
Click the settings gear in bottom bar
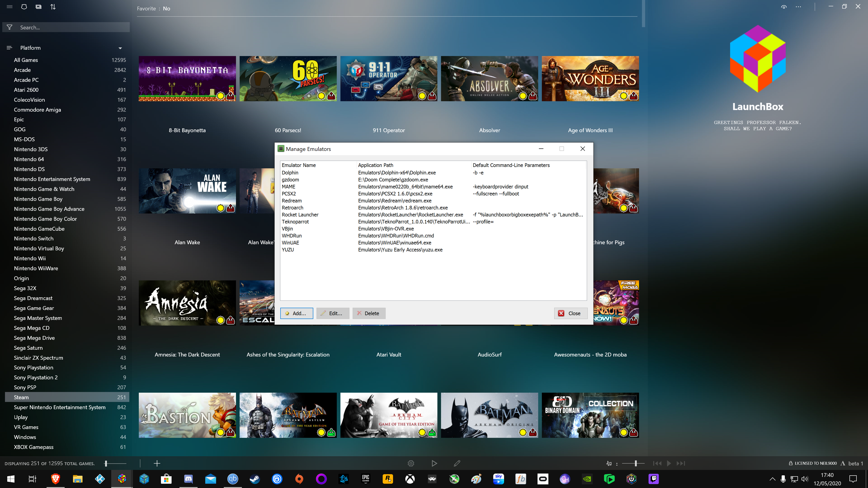(x=411, y=463)
